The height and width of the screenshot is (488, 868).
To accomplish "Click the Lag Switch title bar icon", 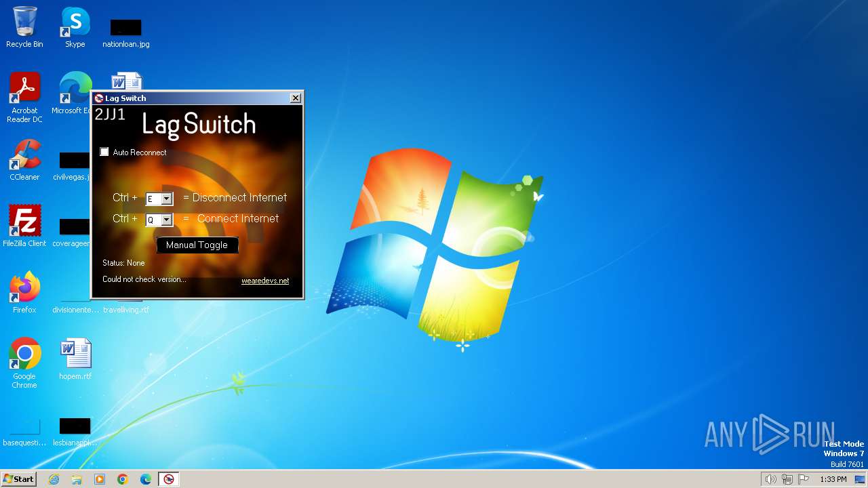I will [x=99, y=98].
